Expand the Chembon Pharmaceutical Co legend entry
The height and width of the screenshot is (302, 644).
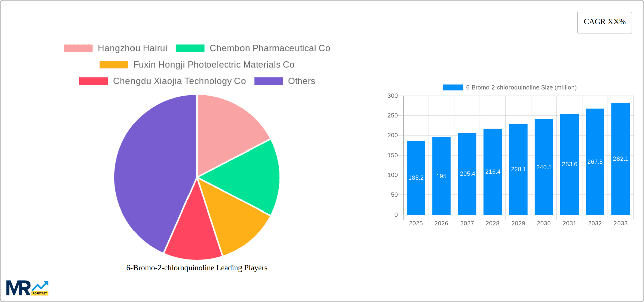pyautogui.click(x=270, y=48)
